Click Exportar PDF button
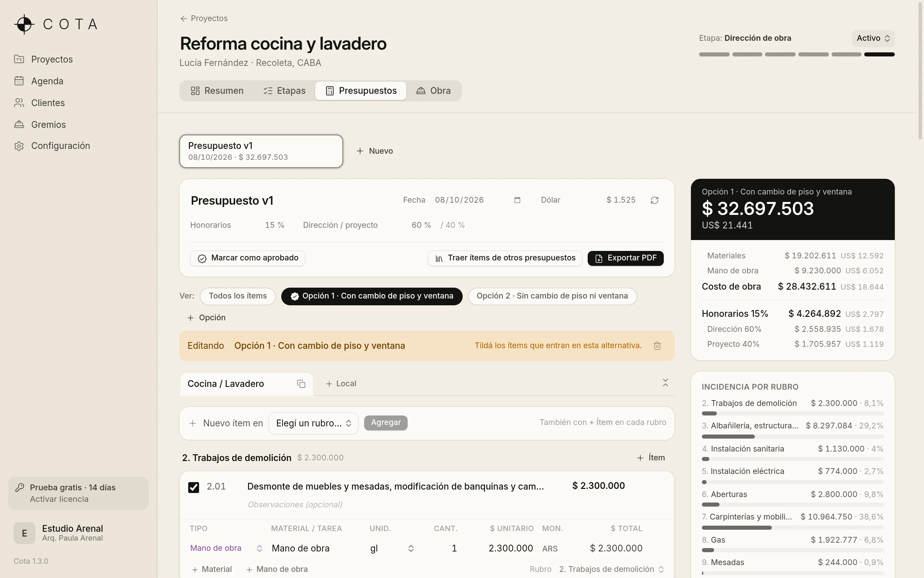Image resolution: width=924 pixels, height=578 pixels. [x=625, y=258]
